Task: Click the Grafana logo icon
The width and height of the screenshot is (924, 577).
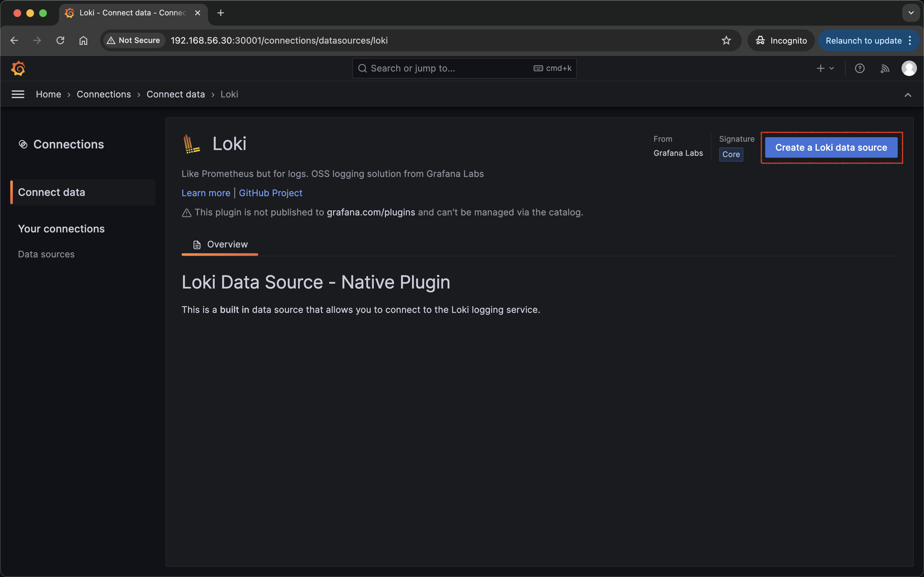Action: (x=18, y=68)
